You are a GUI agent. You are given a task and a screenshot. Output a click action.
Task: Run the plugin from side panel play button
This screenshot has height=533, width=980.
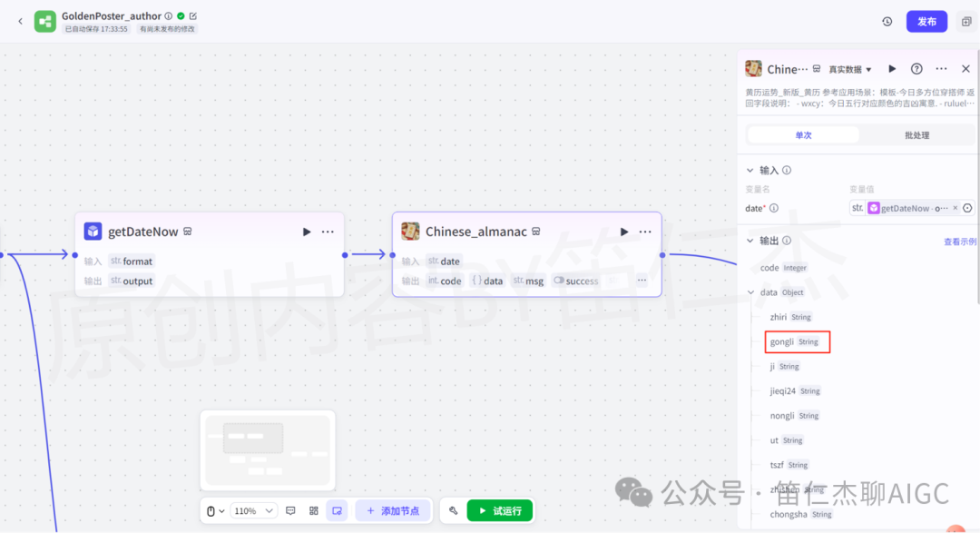click(892, 69)
